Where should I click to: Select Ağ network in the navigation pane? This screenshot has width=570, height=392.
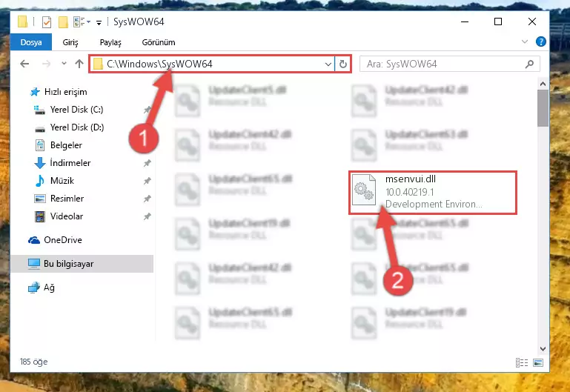click(x=49, y=288)
